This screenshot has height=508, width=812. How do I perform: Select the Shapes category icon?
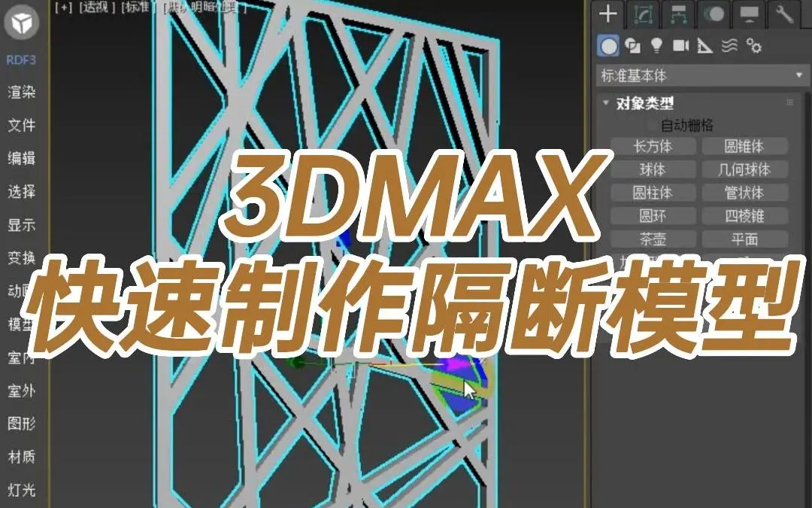point(632,46)
